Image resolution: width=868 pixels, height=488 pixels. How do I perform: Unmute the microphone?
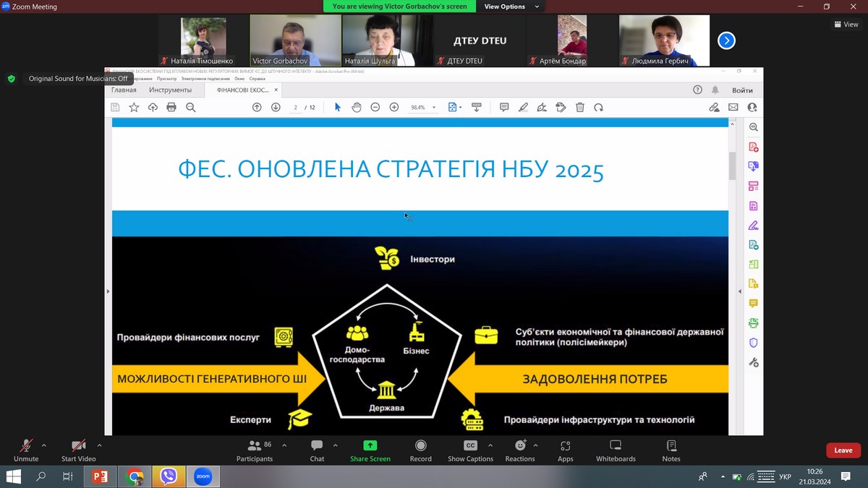[26, 450]
